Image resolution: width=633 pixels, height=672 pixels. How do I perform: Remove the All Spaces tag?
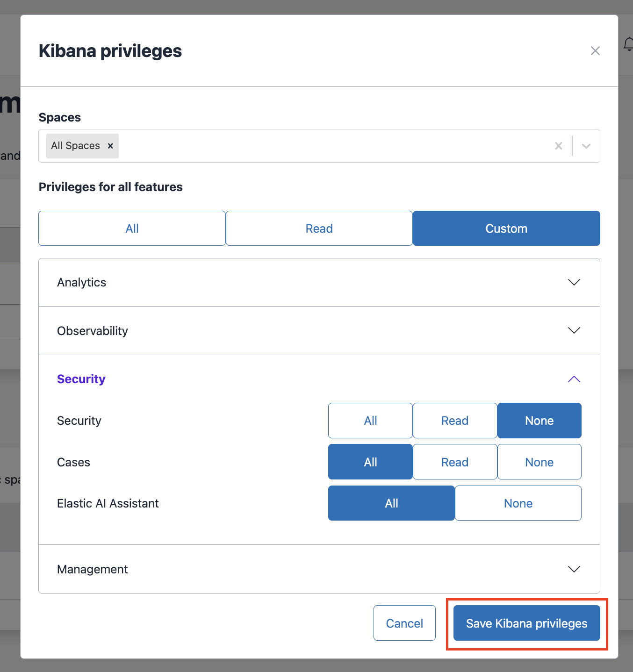(110, 146)
